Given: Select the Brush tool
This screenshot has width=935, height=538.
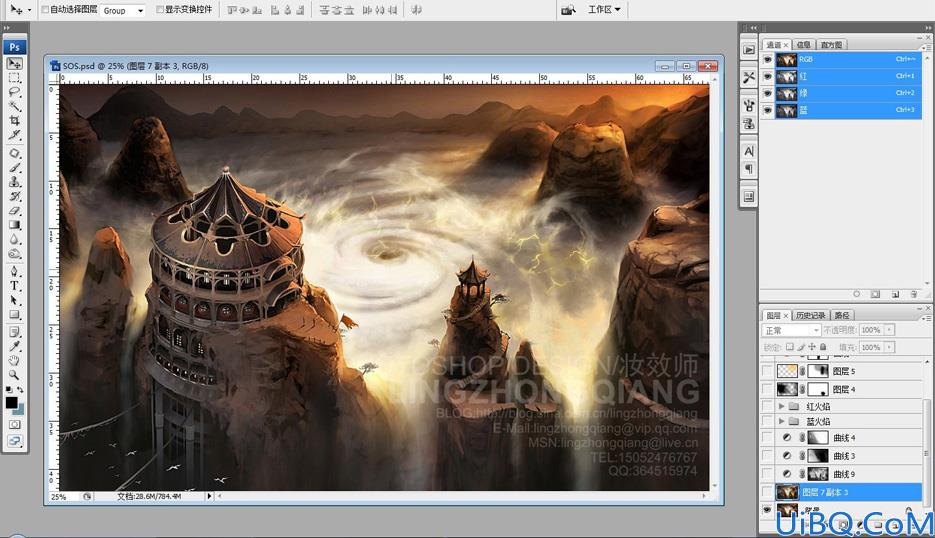Looking at the screenshot, I should pos(14,168).
